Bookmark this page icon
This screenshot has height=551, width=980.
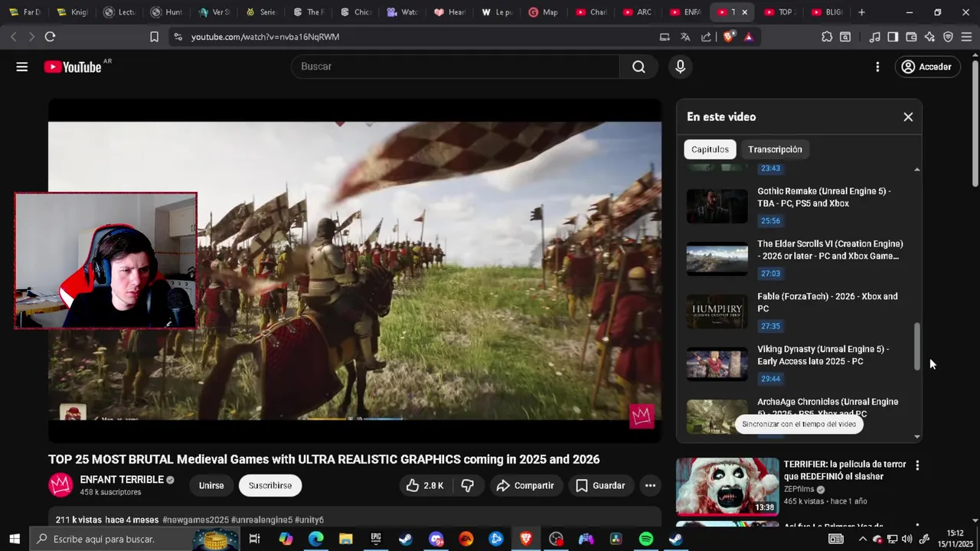[x=154, y=37]
